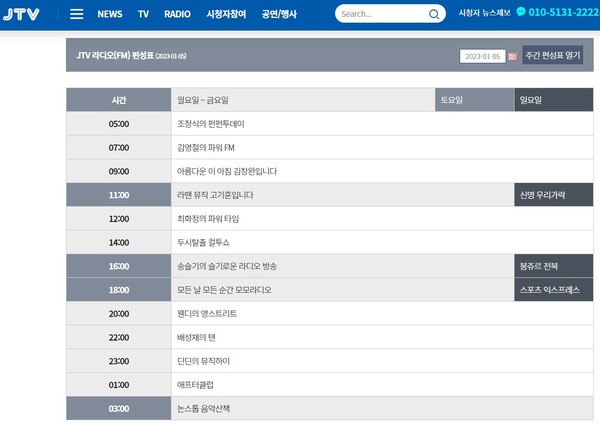Select the 토요일 column header
600x425 pixels.
click(474, 100)
